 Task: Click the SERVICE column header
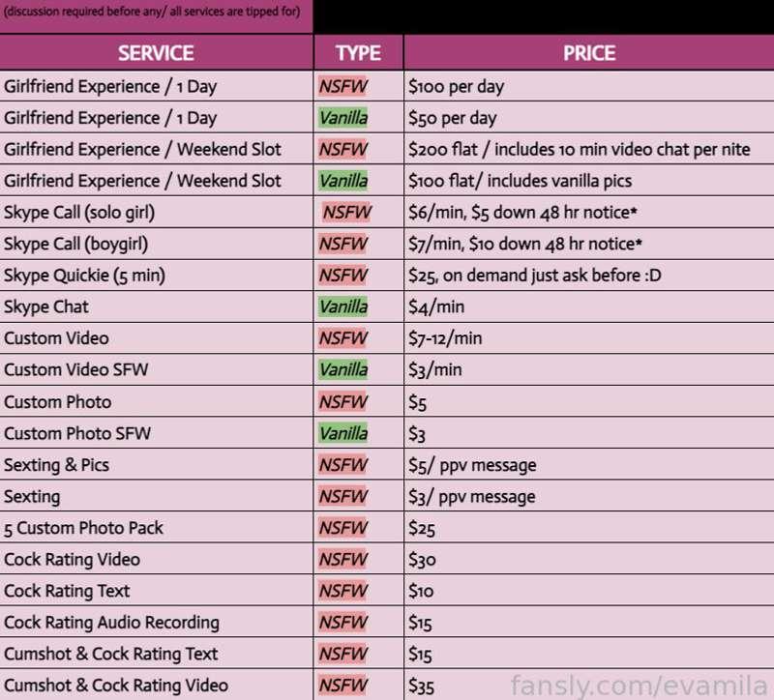pyautogui.click(x=156, y=53)
